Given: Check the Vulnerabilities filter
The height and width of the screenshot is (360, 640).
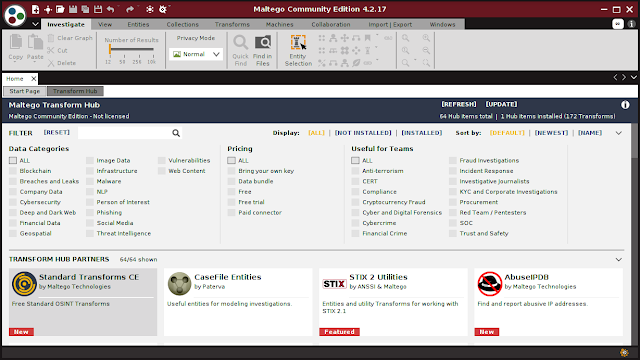Looking at the screenshot, I should point(162,160).
